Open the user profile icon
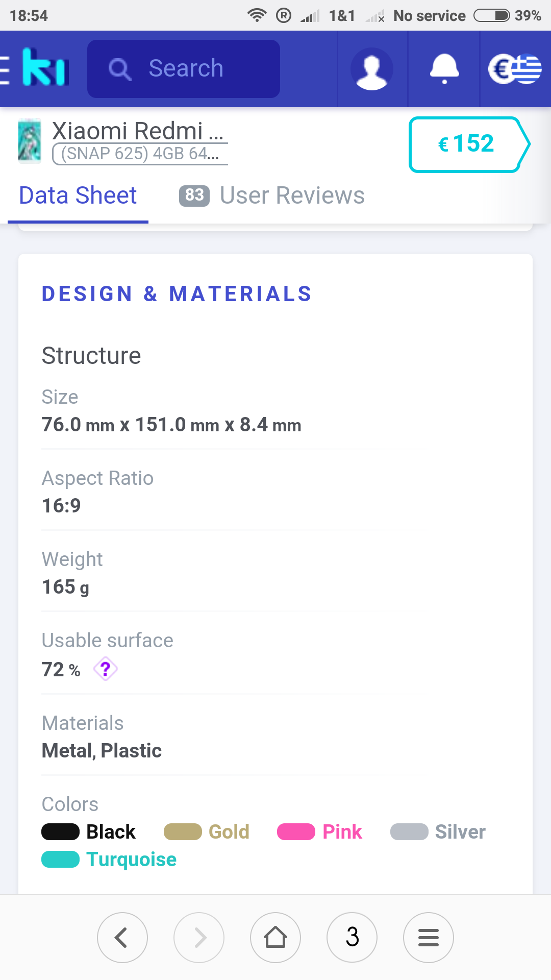 coord(372,69)
